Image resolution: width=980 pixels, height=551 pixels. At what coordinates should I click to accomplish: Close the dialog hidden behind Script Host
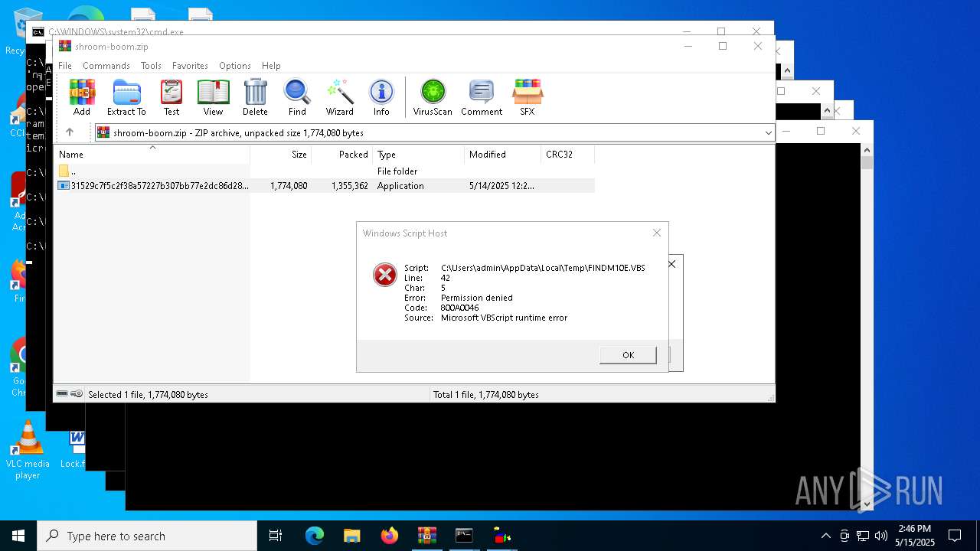(x=671, y=264)
